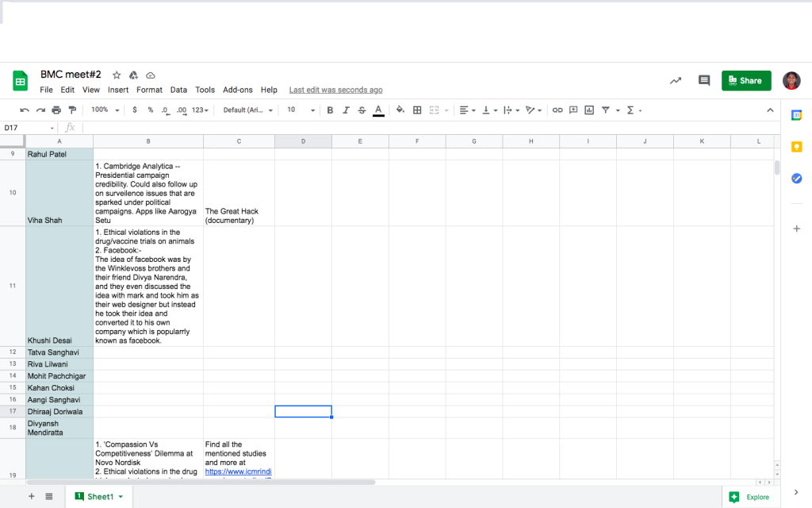
Task: Create a filter
Action: (x=605, y=110)
